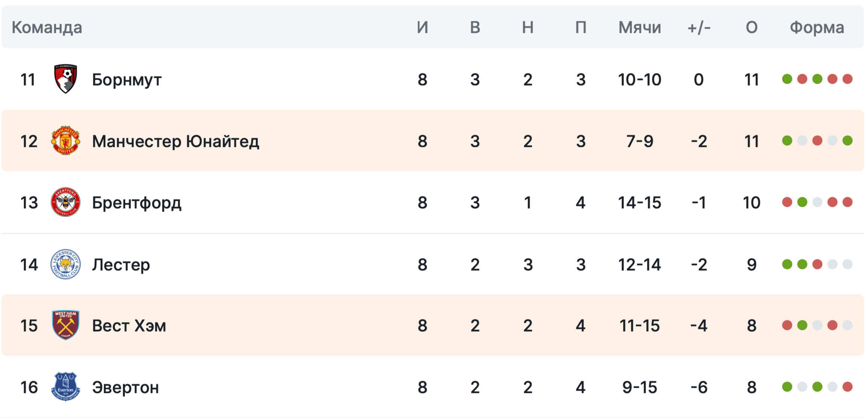
Task: Sort table by the О points column
Action: (x=751, y=27)
